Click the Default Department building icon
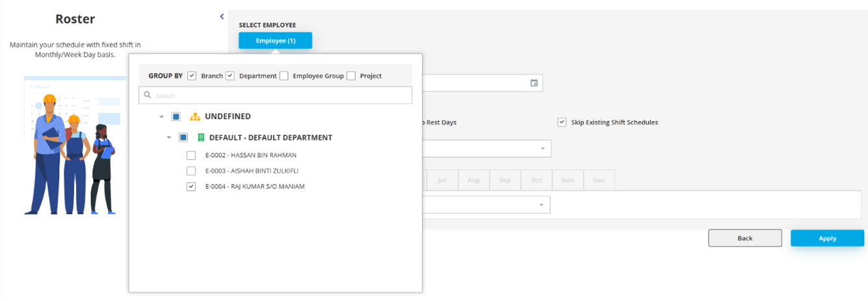 coord(200,138)
